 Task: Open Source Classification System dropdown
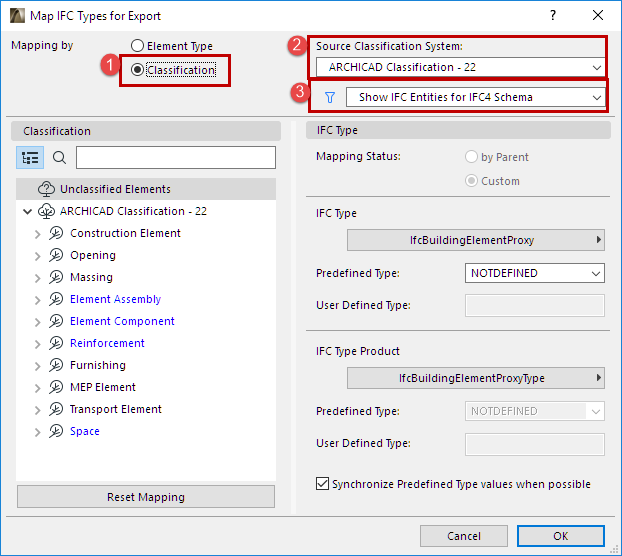[460, 67]
